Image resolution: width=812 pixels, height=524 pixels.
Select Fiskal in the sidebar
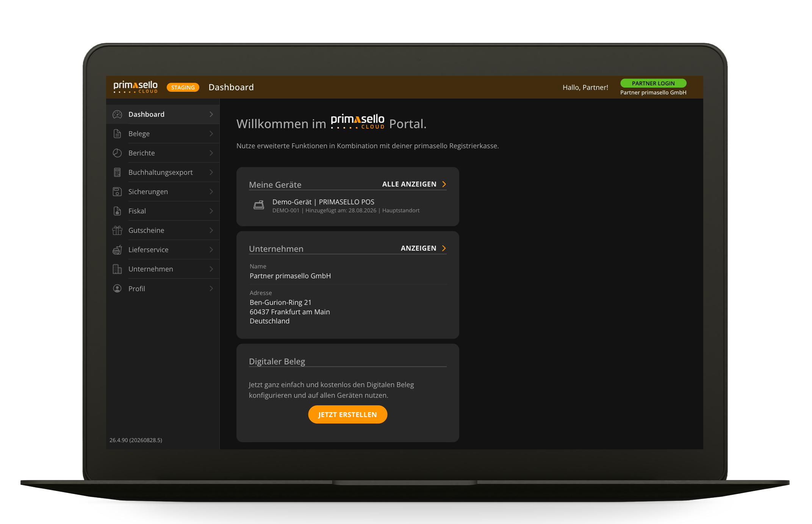(x=163, y=211)
